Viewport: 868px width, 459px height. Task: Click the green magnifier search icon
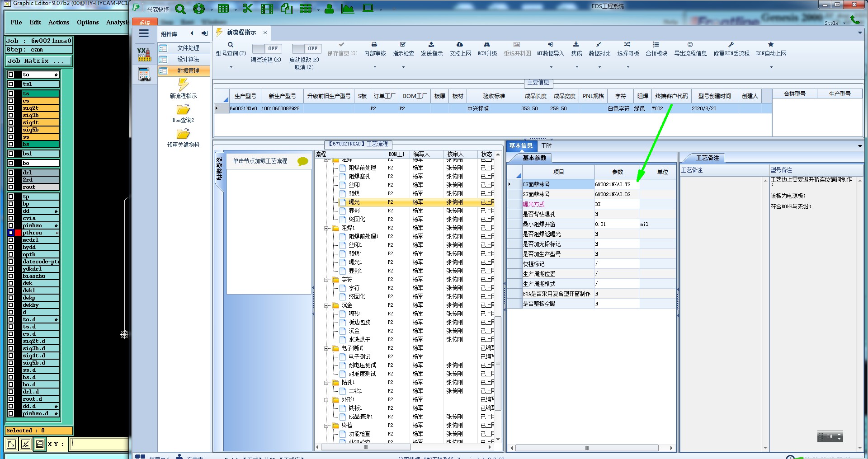[180, 9]
